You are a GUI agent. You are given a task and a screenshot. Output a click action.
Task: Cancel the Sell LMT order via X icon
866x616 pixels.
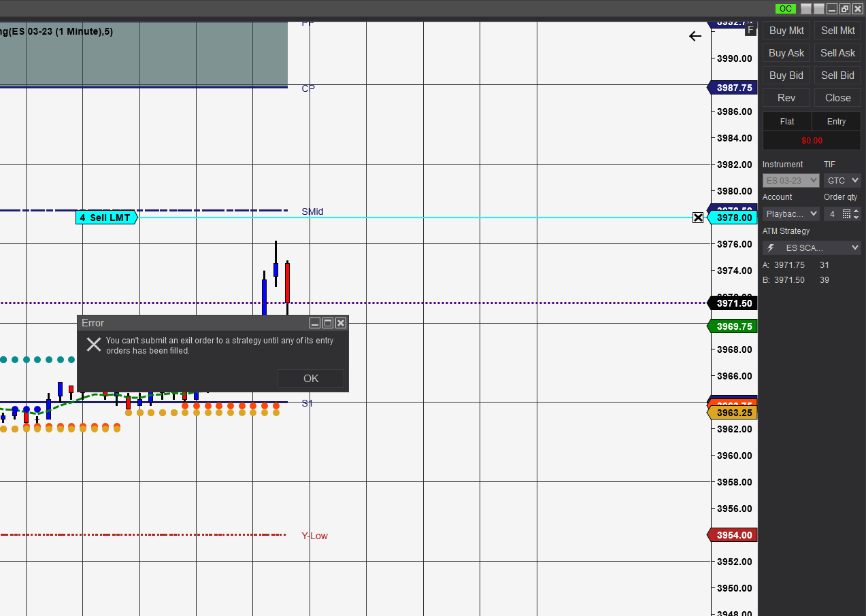(698, 218)
